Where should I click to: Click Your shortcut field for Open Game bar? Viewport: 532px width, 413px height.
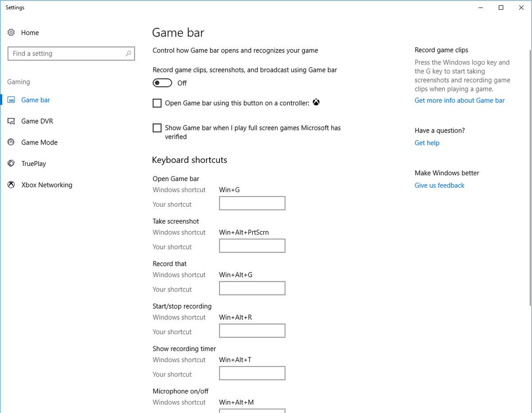click(252, 203)
